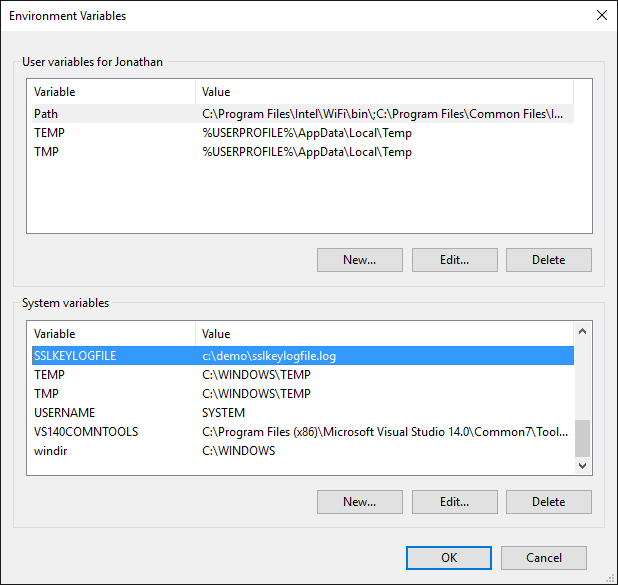Click the SYSTEM value of USERNAME
Image resolution: width=618 pixels, height=585 pixels.
[223, 413]
